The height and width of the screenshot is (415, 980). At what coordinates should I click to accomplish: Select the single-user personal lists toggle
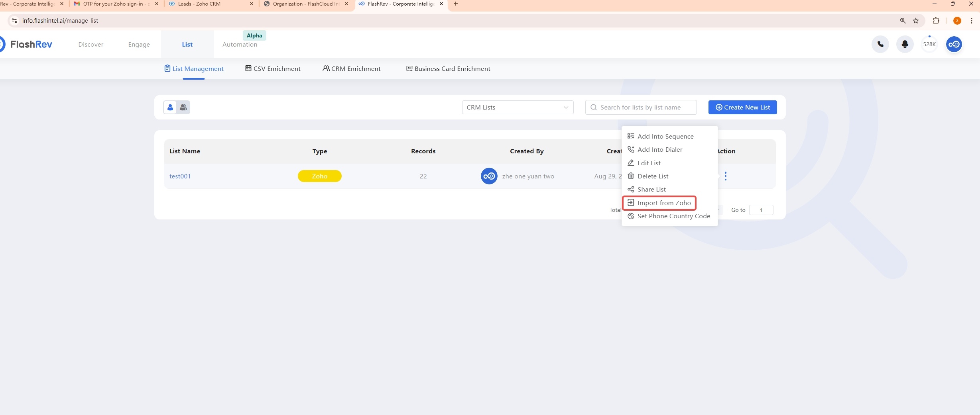170,107
